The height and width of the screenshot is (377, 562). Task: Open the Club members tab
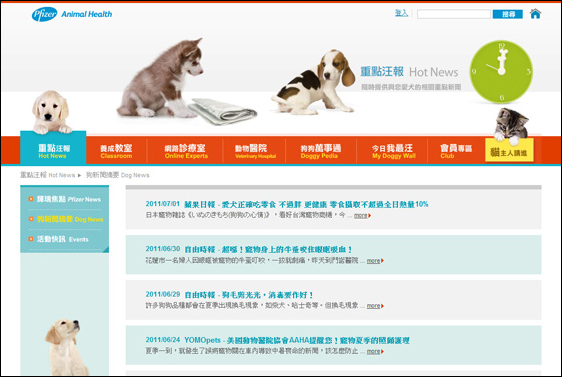point(456,151)
